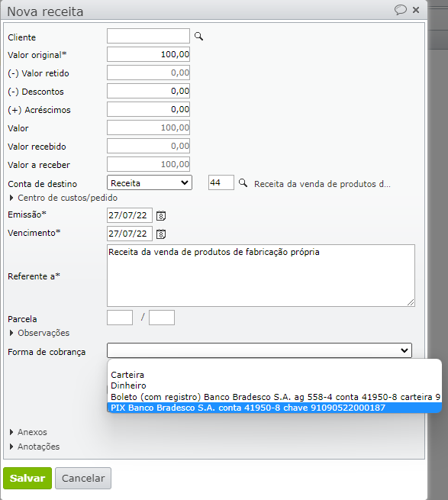Select the blank option in payment list

point(275,364)
